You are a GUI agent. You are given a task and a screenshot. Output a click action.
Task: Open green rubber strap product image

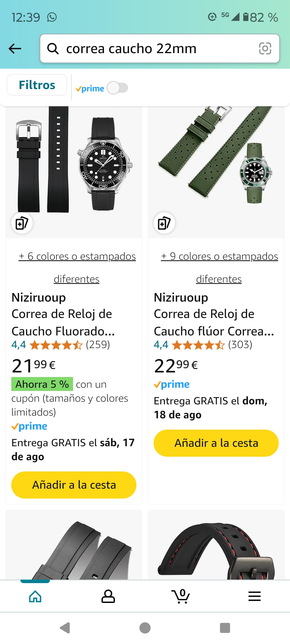216,161
